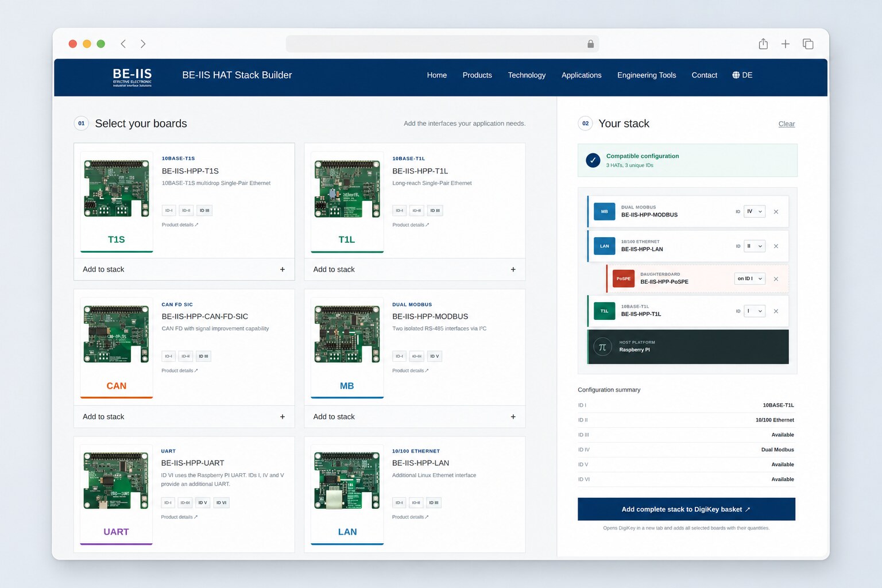882x588 pixels.
Task: Open ID dropdown for Dual Modbus HAT
Action: click(x=755, y=211)
